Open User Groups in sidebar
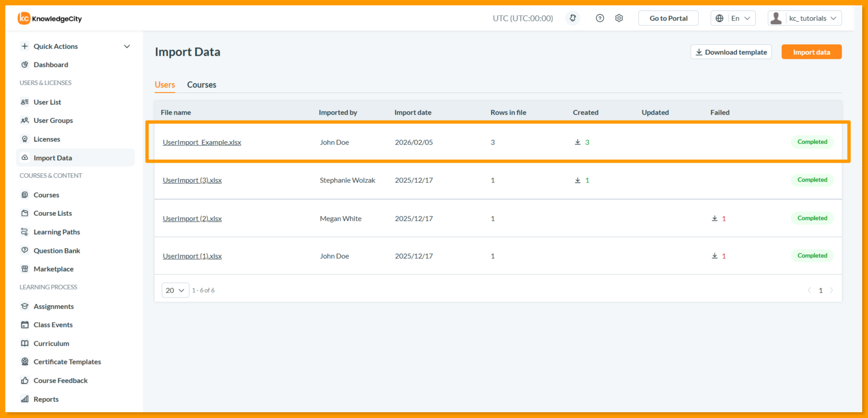 coord(53,120)
